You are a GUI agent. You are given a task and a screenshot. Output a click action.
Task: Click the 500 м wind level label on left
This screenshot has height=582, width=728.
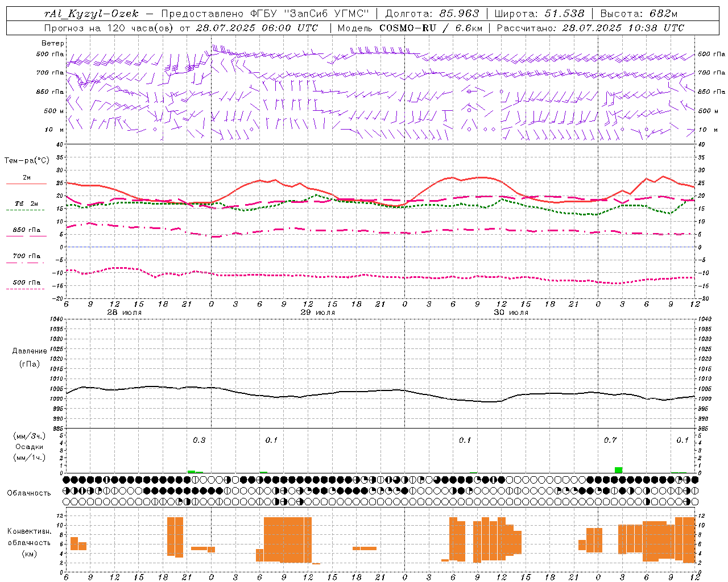[55, 111]
